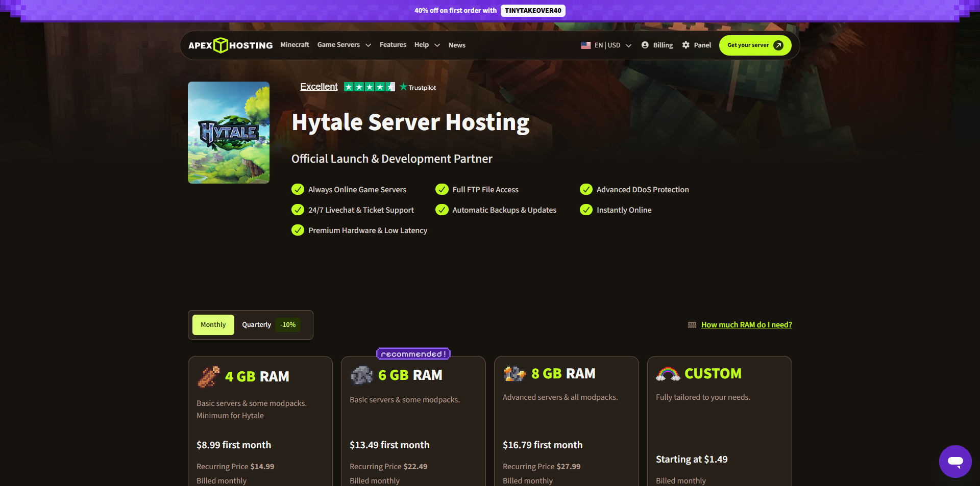The image size is (980, 486).
Task: Select the 4 GB RAM plan title
Action: (257, 377)
